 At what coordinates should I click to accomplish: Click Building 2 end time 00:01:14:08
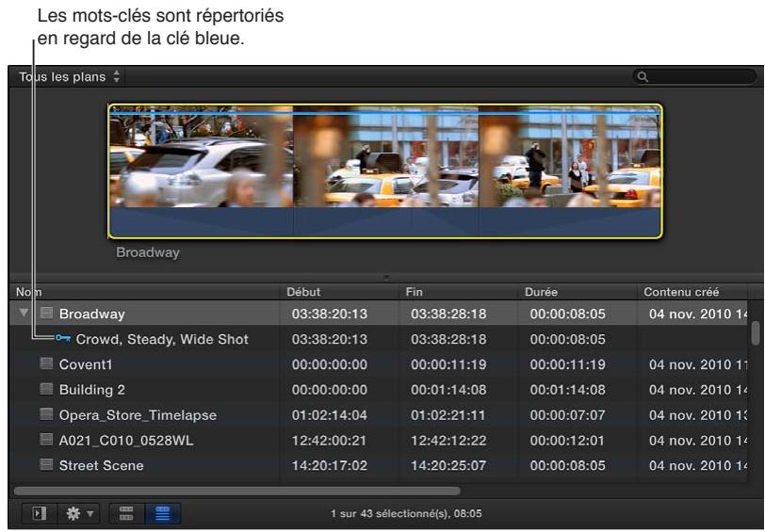point(448,390)
